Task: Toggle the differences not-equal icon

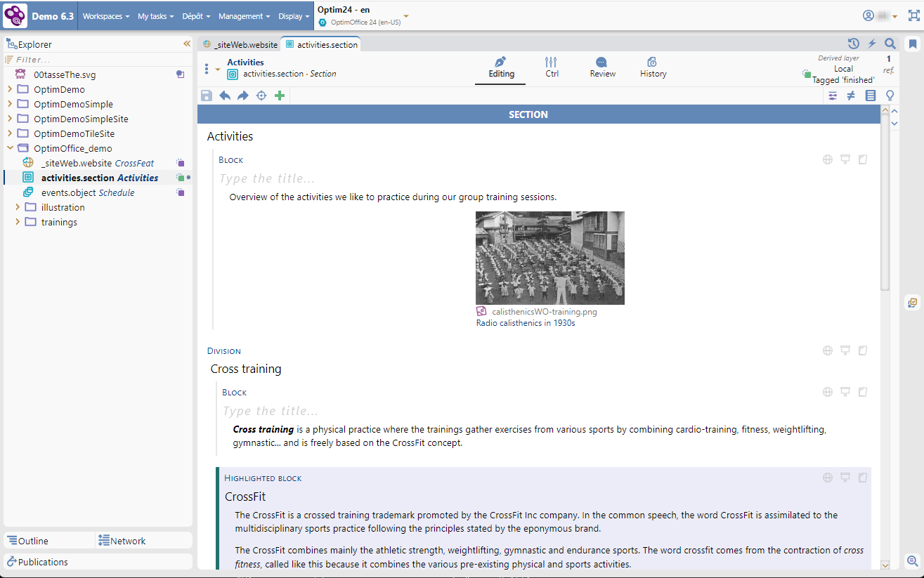Action: (851, 96)
